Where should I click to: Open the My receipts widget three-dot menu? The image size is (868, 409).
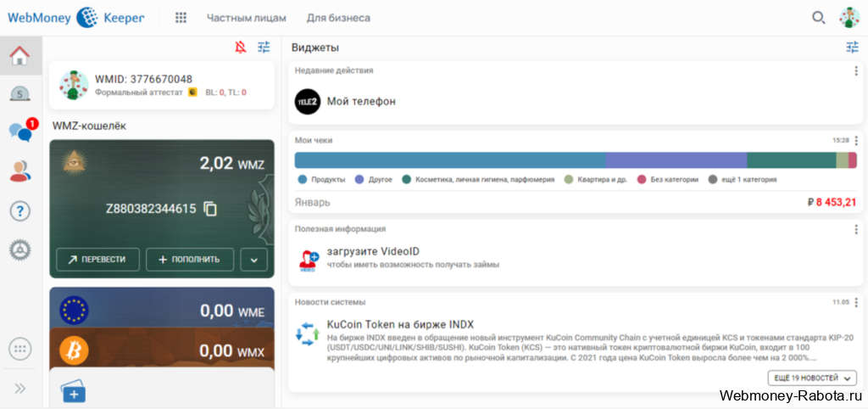click(856, 141)
